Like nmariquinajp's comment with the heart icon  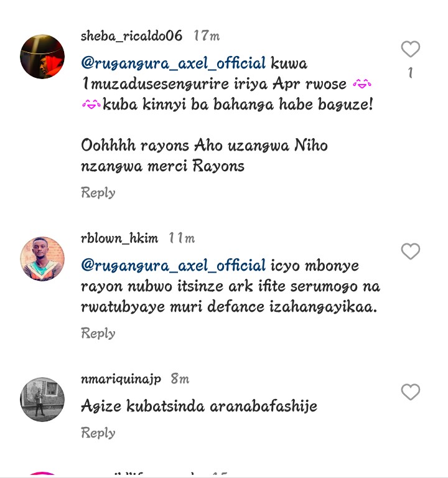coord(411,391)
